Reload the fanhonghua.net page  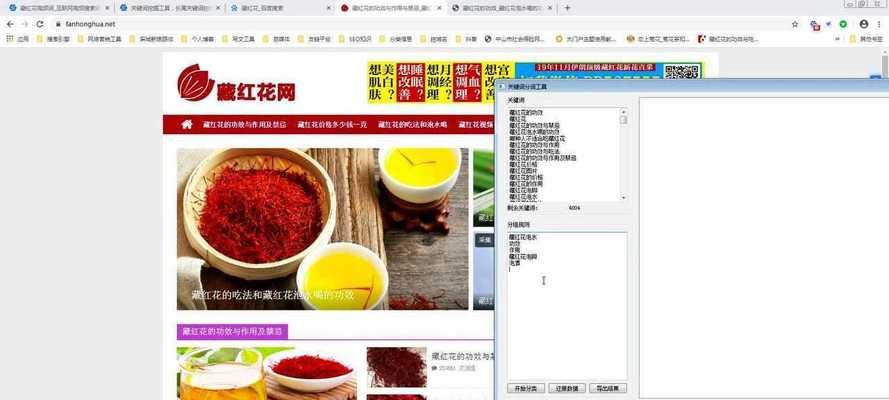pyautogui.click(x=40, y=24)
